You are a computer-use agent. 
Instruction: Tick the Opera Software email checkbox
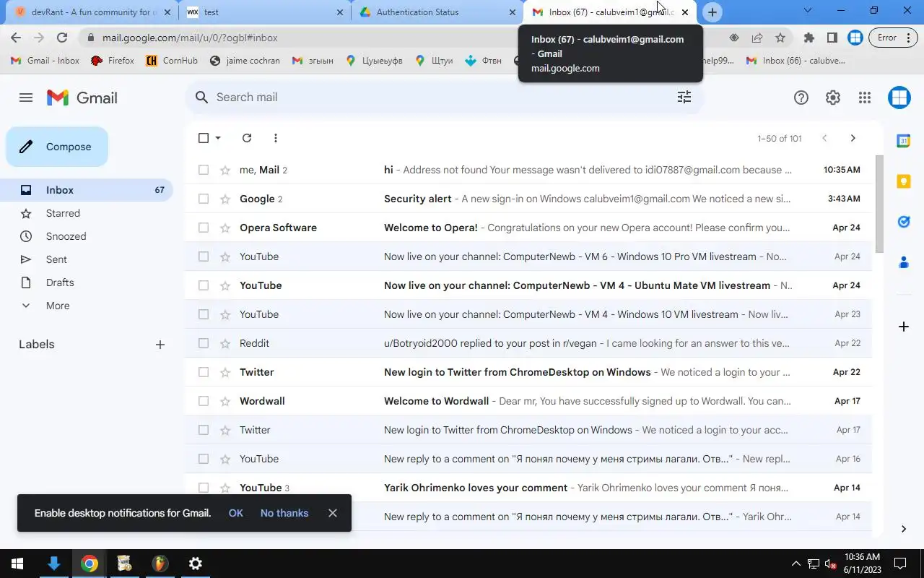tap(204, 228)
